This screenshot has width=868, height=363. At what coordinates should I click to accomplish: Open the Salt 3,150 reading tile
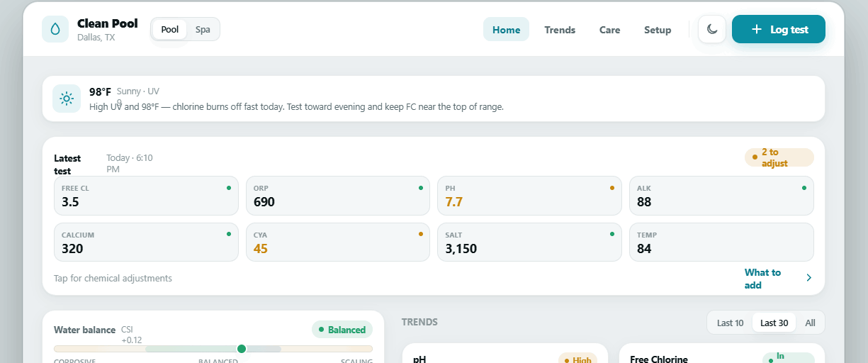pyautogui.click(x=529, y=242)
